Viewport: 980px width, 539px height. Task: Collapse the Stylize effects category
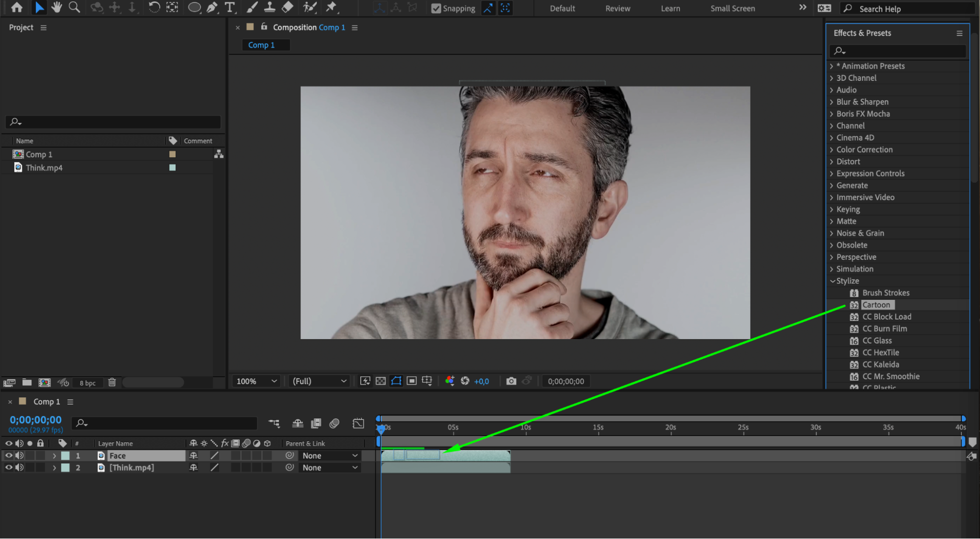click(832, 281)
